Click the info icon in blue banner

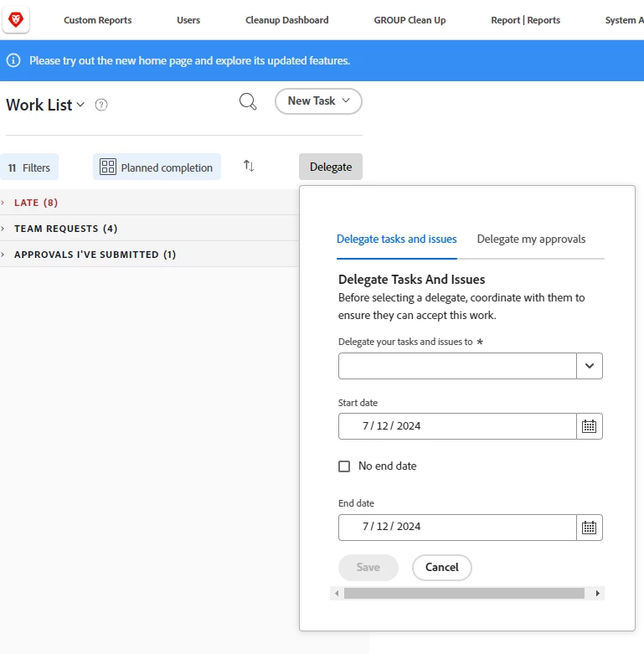click(x=13, y=60)
